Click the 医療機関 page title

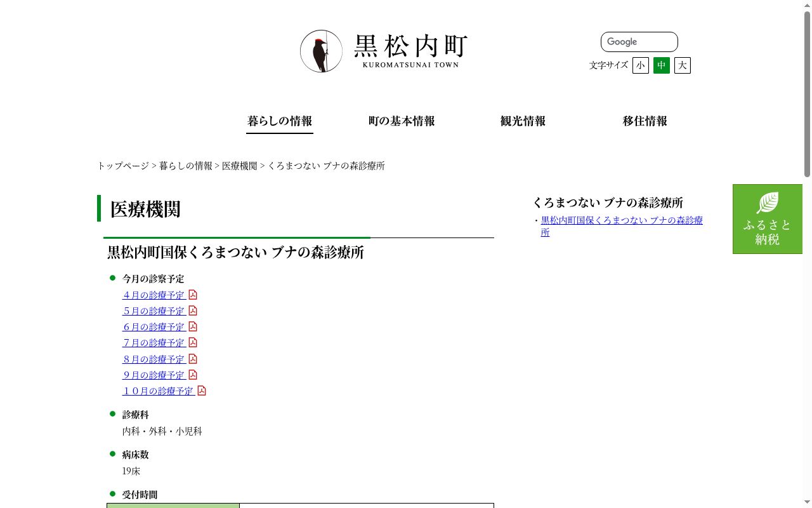coord(145,209)
